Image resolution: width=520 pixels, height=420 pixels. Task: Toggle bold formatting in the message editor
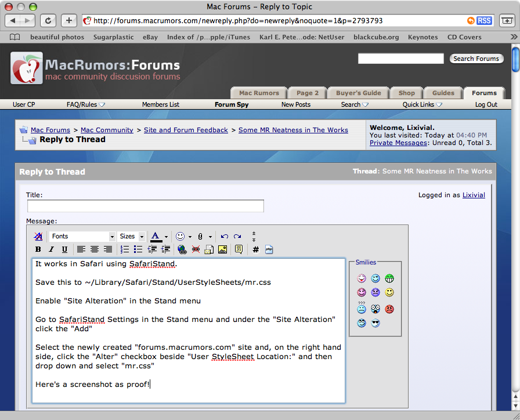[38, 249]
